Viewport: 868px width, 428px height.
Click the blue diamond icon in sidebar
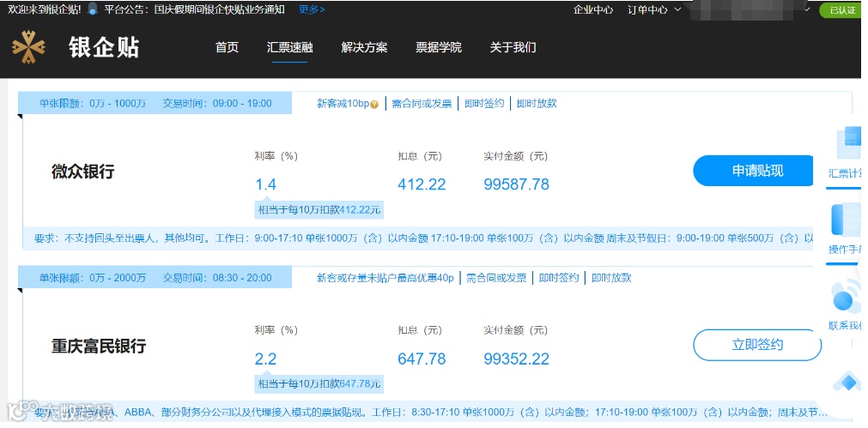(847, 382)
